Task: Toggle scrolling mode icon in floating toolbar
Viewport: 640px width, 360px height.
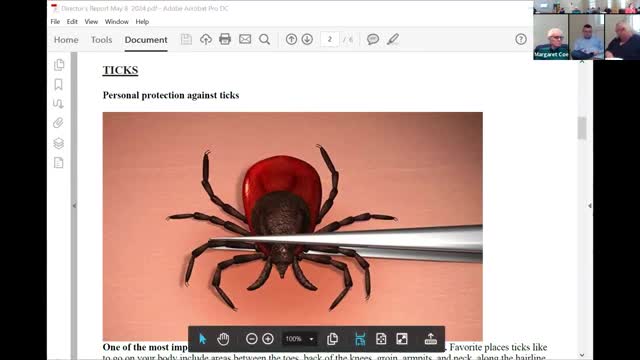Action: [360, 339]
